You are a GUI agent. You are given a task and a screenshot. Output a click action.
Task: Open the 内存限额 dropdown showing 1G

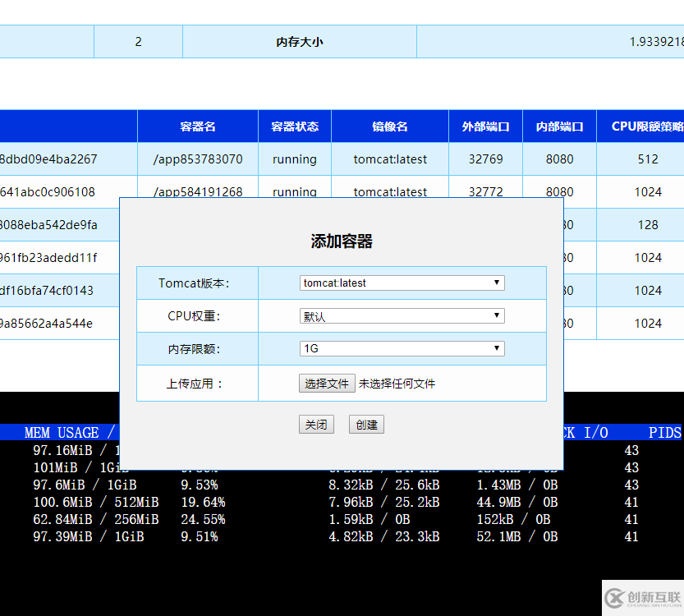[x=402, y=349]
